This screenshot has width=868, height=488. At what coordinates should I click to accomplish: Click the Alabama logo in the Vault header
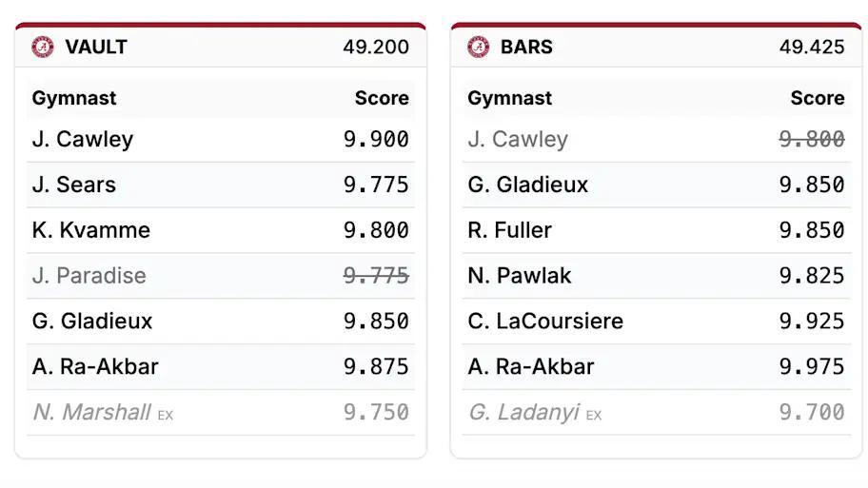coord(43,47)
